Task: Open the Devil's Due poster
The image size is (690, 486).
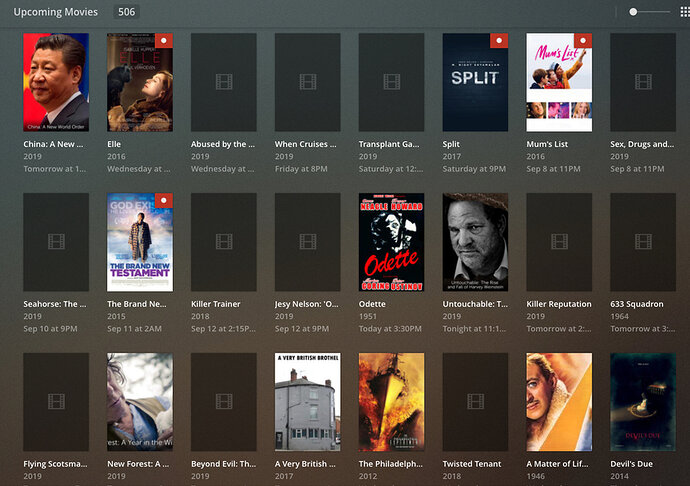Action: tap(643, 402)
